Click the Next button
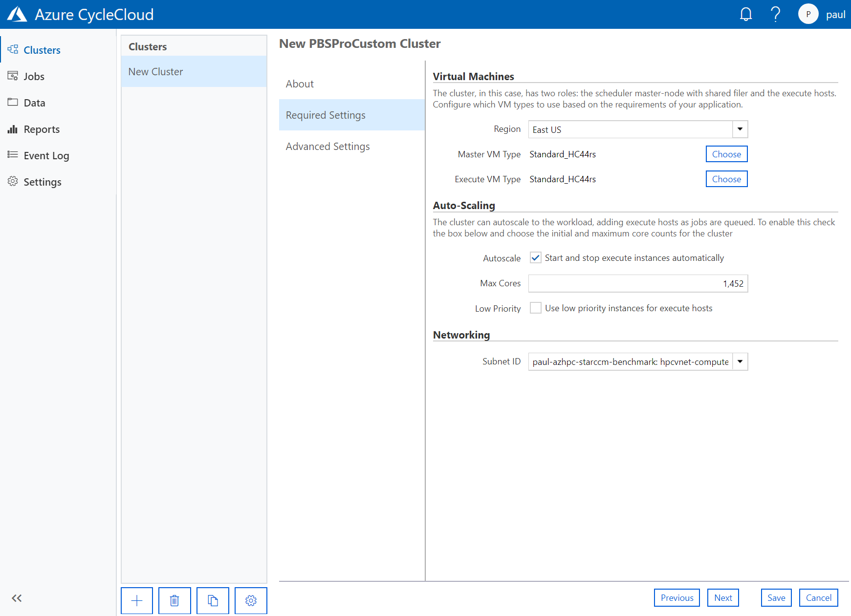The width and height of the screenshot is (851, 616). 723,597
